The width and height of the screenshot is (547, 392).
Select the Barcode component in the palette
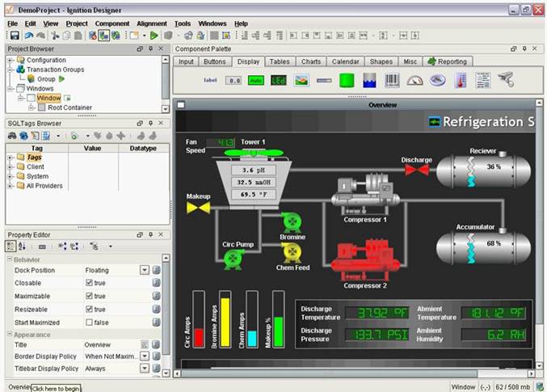pos(392,80)
